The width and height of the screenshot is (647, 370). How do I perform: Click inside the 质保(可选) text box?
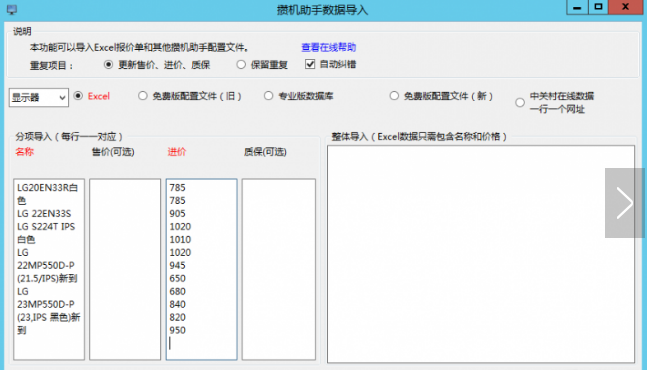[279, 269]
